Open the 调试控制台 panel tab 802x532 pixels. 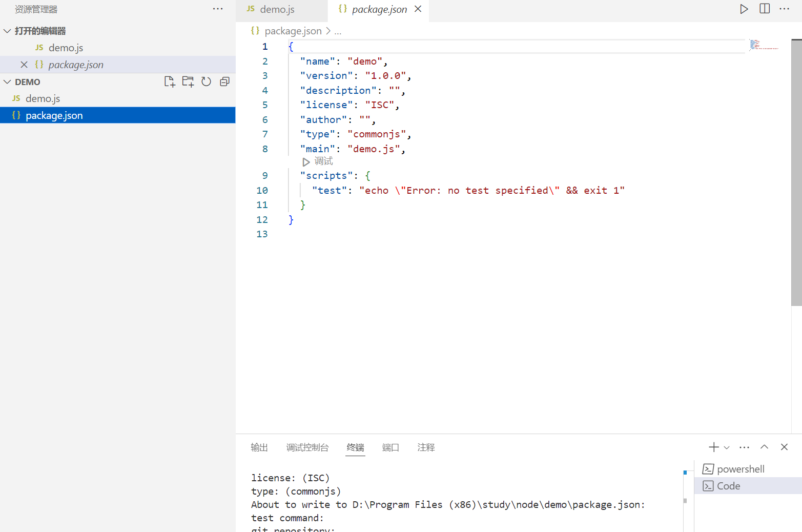(x=307, y=447)
